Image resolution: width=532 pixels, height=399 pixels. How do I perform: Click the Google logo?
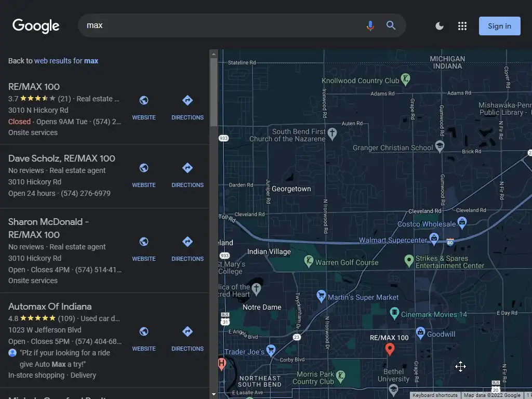(36, 26)
